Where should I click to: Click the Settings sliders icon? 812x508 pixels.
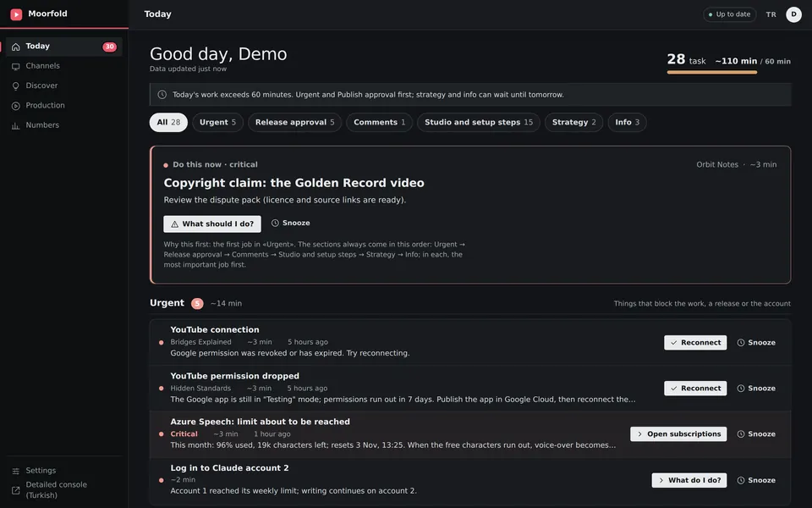pyautogui.click(x=15, y=471)
